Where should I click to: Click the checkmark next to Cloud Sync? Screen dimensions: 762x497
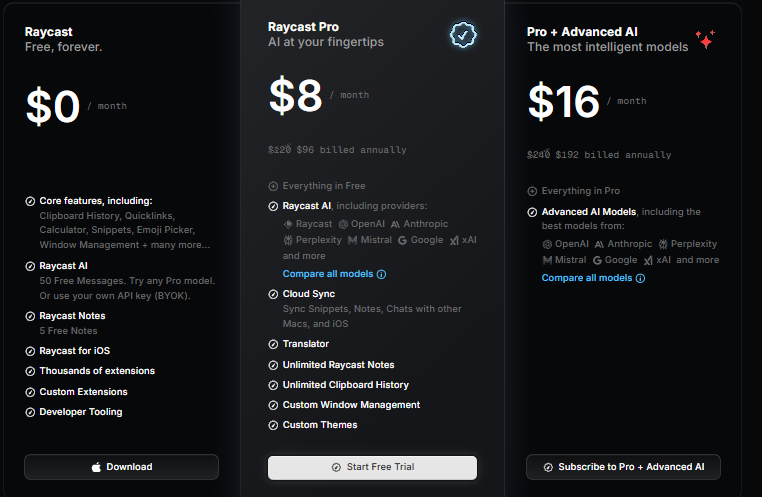(x=273, y=294)
